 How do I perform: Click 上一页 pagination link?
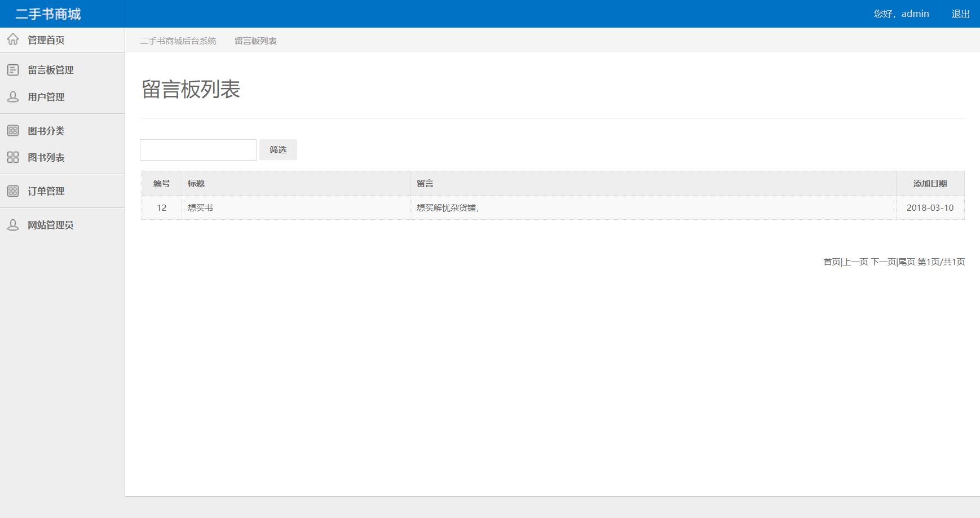855,262
